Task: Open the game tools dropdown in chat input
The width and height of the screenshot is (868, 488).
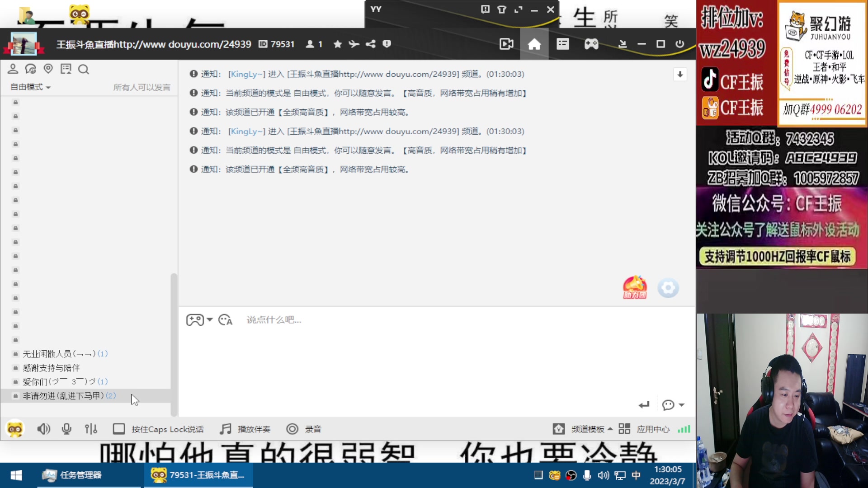Action: [x=199, y=320]
